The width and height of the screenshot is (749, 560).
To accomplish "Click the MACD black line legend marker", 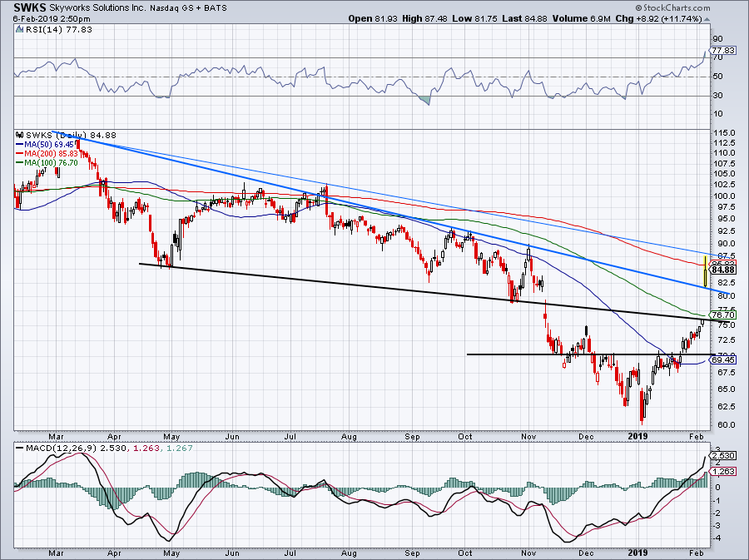I will (x=19, y=448).
